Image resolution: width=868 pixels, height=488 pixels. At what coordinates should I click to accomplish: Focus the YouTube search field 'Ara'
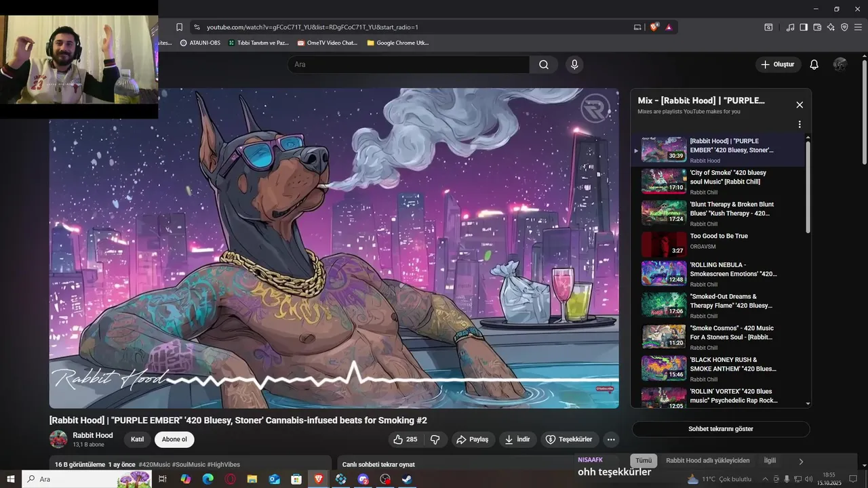point(408,64)
